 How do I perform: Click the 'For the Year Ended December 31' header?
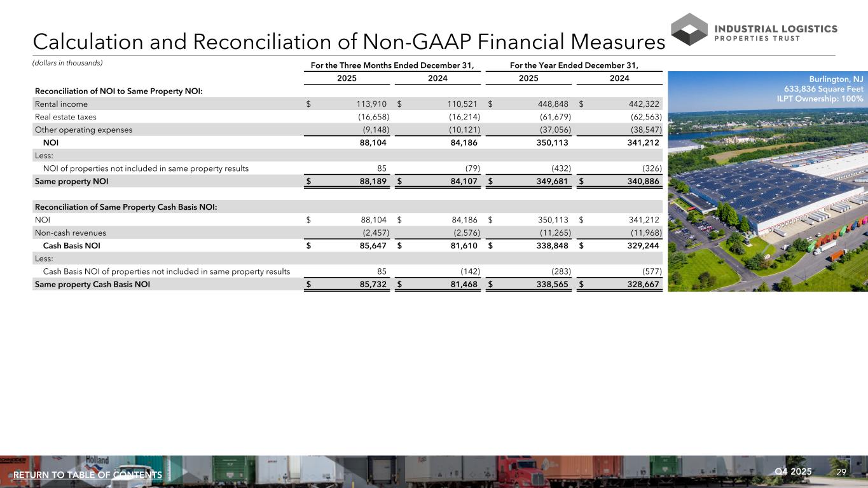coord(574,65)
